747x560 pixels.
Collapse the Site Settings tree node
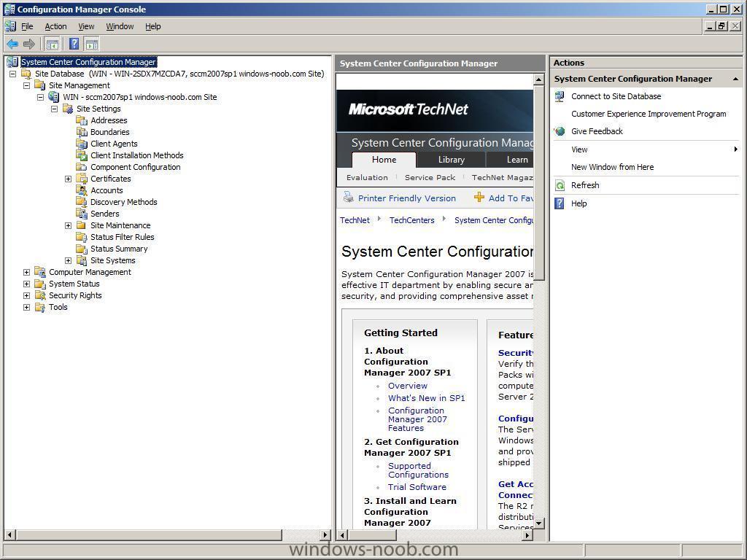(54, 109)
